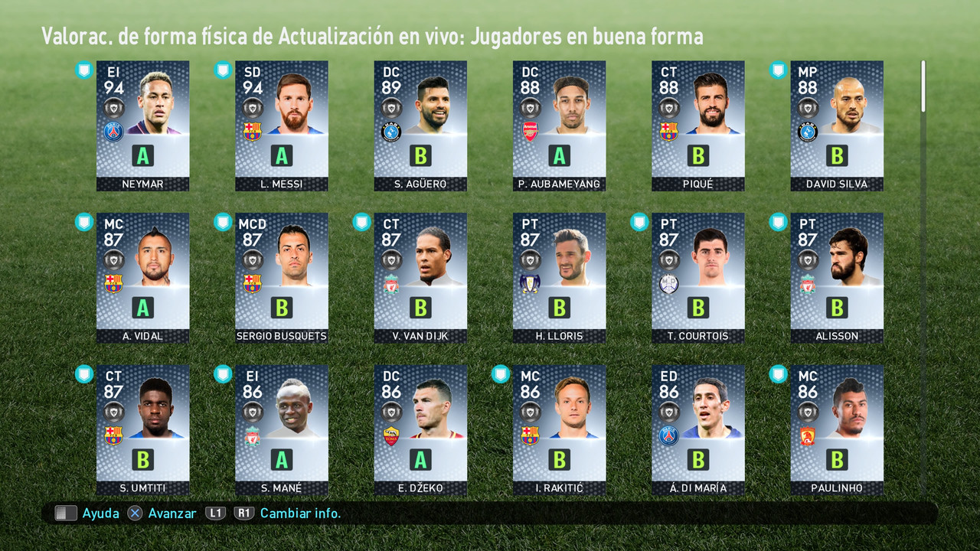980x551 pixels.
Task: Click the Arsenal crest on Aubameyang's card
Action: [530, 132]
